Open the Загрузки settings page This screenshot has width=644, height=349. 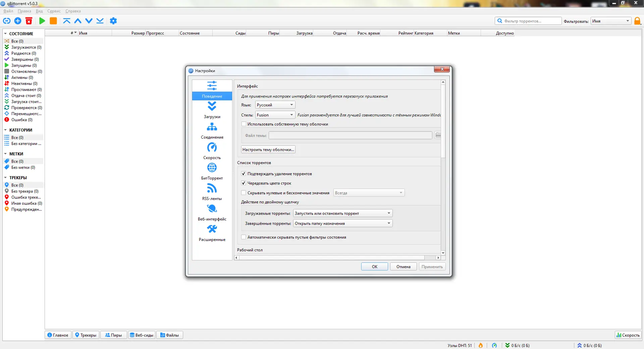[212, 111]
